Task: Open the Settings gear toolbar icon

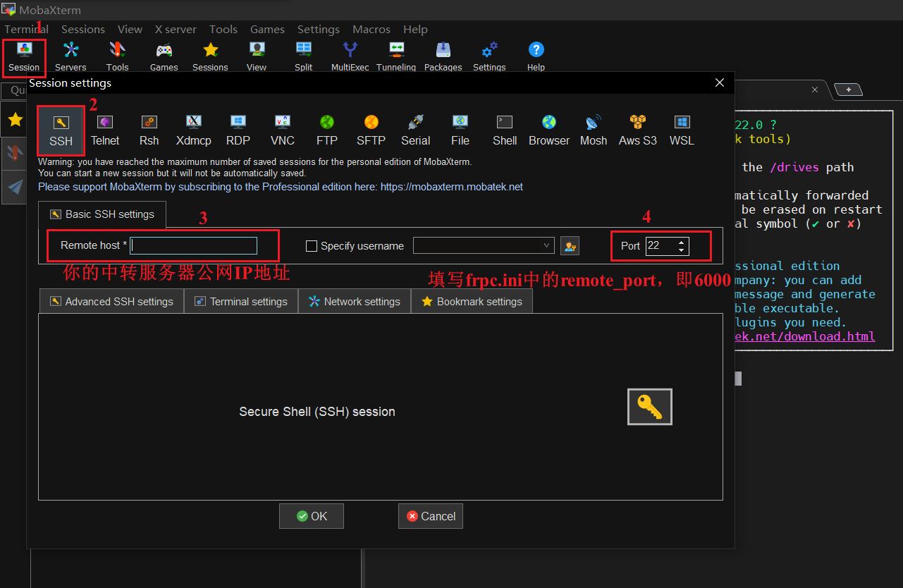Action: pos(489,57)
